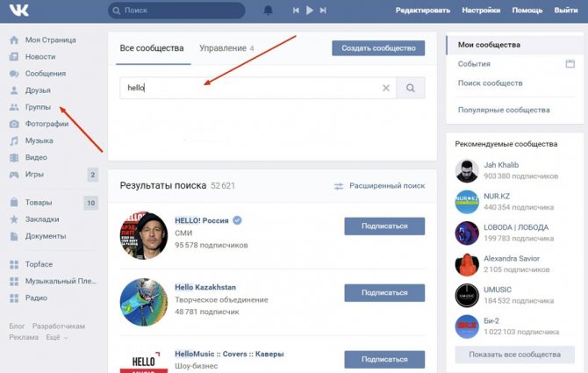Image resolution: width=588 pixels, height=373 pixels.
Task: Run community search with magnifier button
Action: pyautogui.click(x=411, y=88)
